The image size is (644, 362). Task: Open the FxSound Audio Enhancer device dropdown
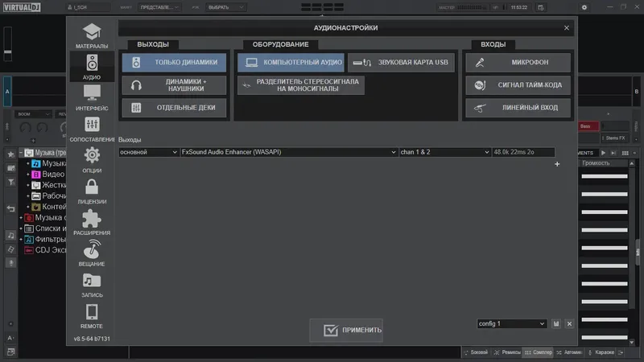pyautogui.click(x=289, y=152)
